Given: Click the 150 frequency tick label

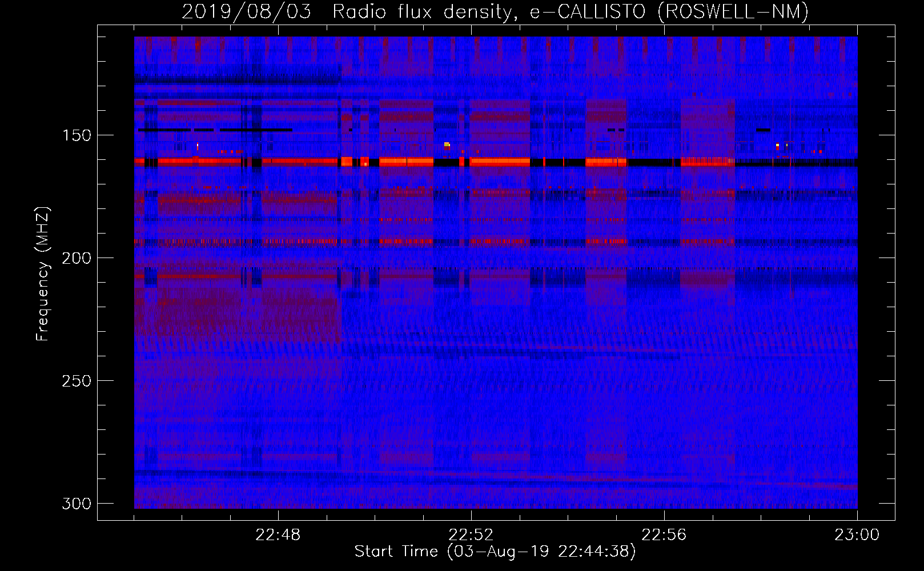Looking at the screenshot, I should [77, 135].
